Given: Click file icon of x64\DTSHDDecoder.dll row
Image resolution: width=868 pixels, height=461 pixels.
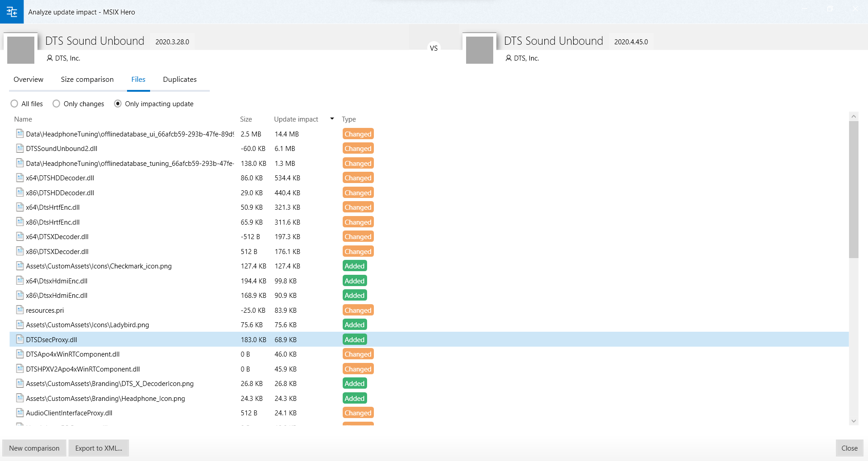Looking at the screenshot, I should point(20,178).
